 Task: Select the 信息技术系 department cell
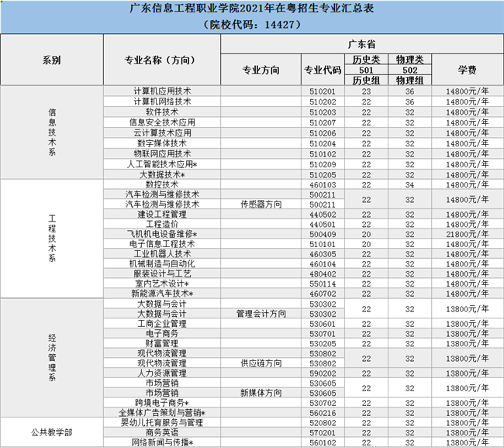point(51,132)
